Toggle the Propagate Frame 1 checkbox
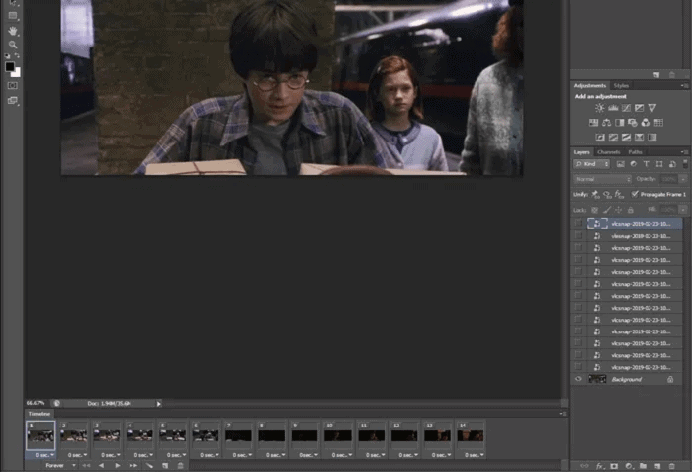The width and height of the screenshot is (692, 472). coord(635,194)
